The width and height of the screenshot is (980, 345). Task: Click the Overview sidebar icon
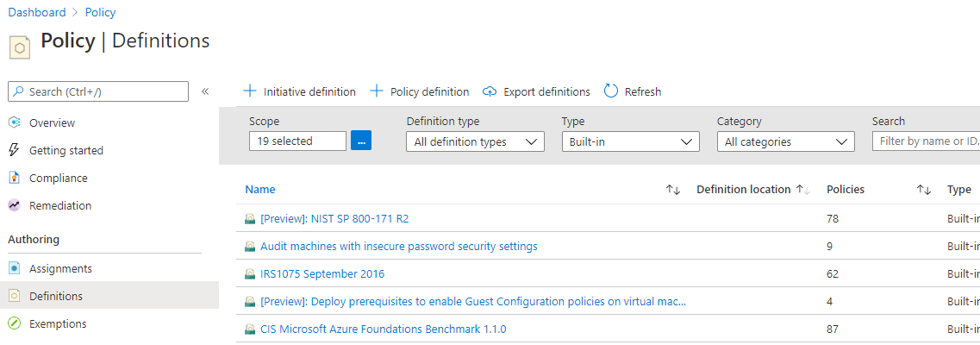pyautogui.click(x=14, y=122)
